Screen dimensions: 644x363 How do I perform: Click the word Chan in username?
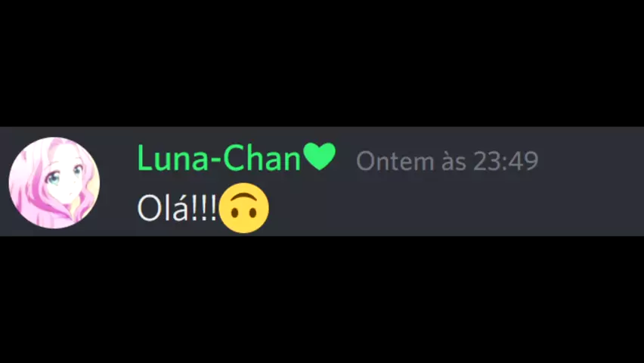click(263, 159)
